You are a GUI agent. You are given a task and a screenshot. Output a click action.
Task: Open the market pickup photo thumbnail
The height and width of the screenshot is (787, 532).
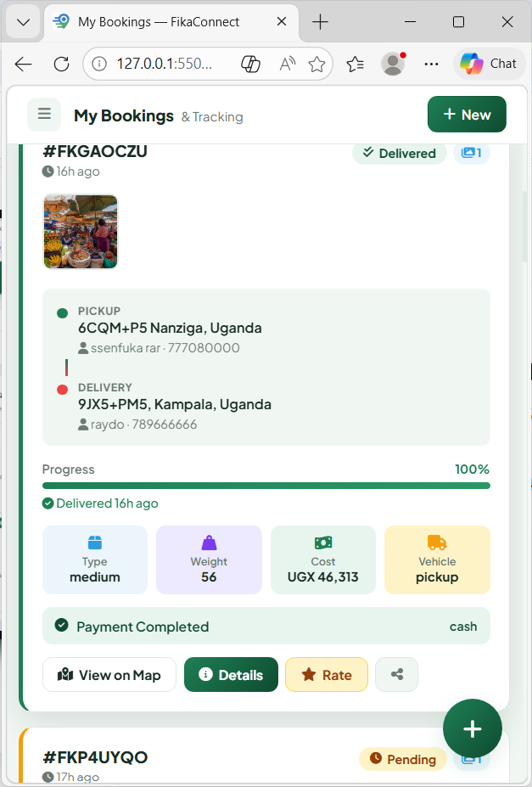pos(80,231)
